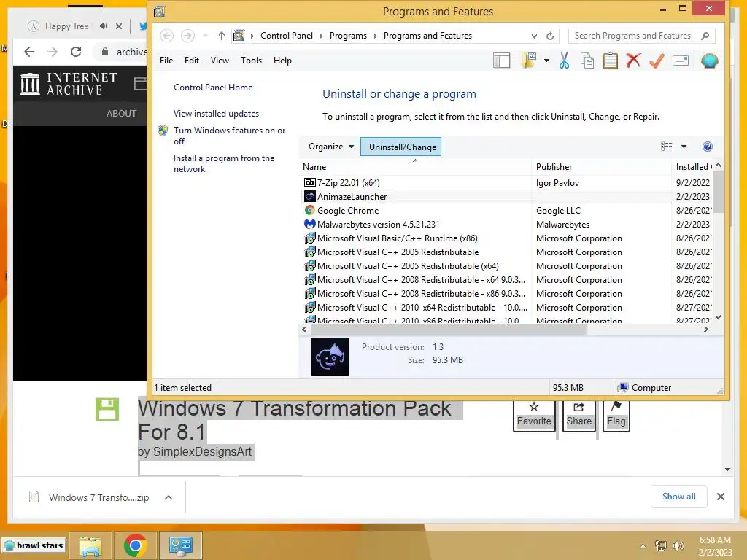
Task: Open File Explorer from the taskbar
Action: coord(90,545)
